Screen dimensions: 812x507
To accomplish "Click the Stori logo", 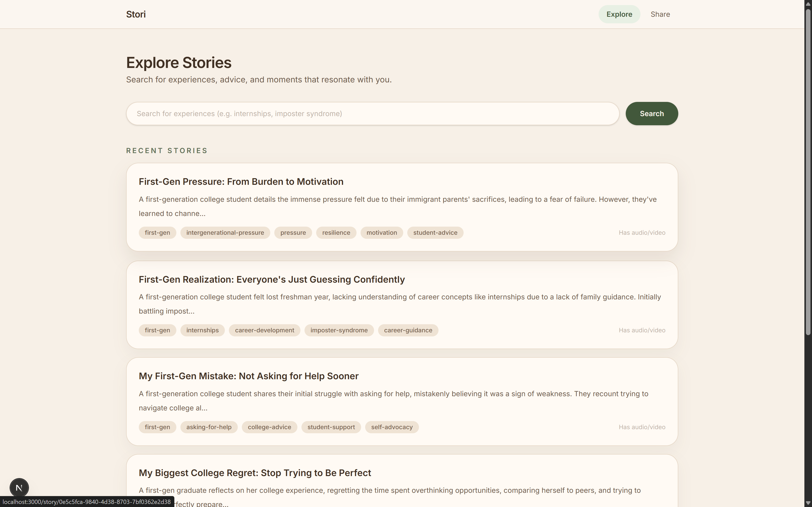I will pos(136,14).
